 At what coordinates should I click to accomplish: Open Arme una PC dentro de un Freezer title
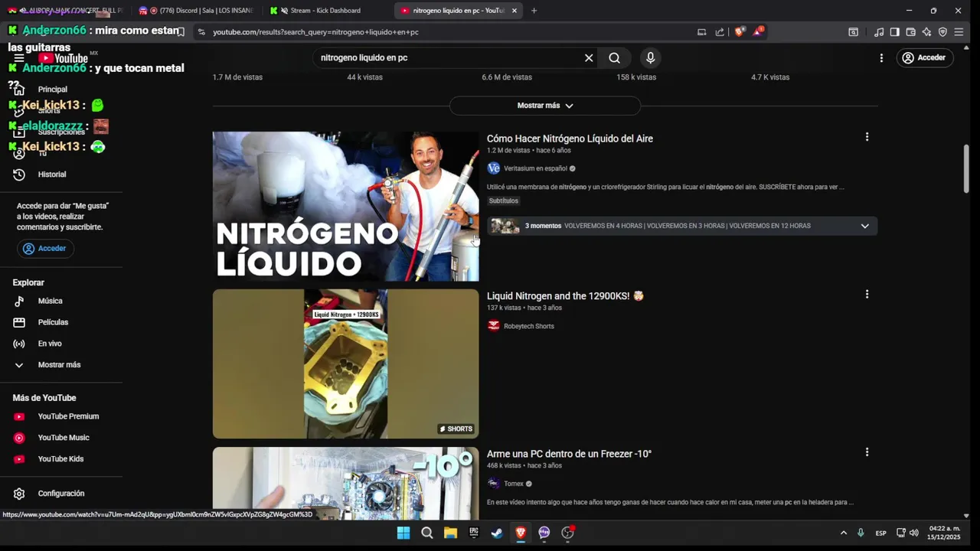[569, 454]
